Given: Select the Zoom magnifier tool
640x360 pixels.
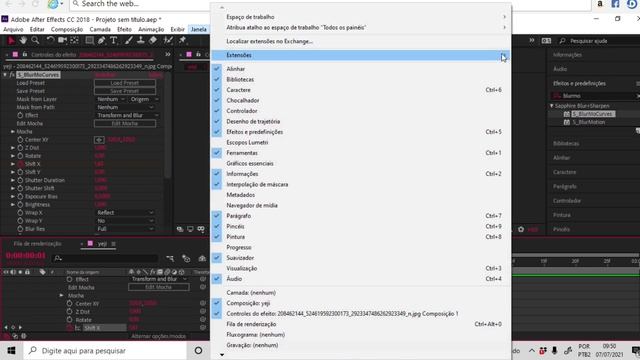Looking at the screenshot, I should point(36,40).
